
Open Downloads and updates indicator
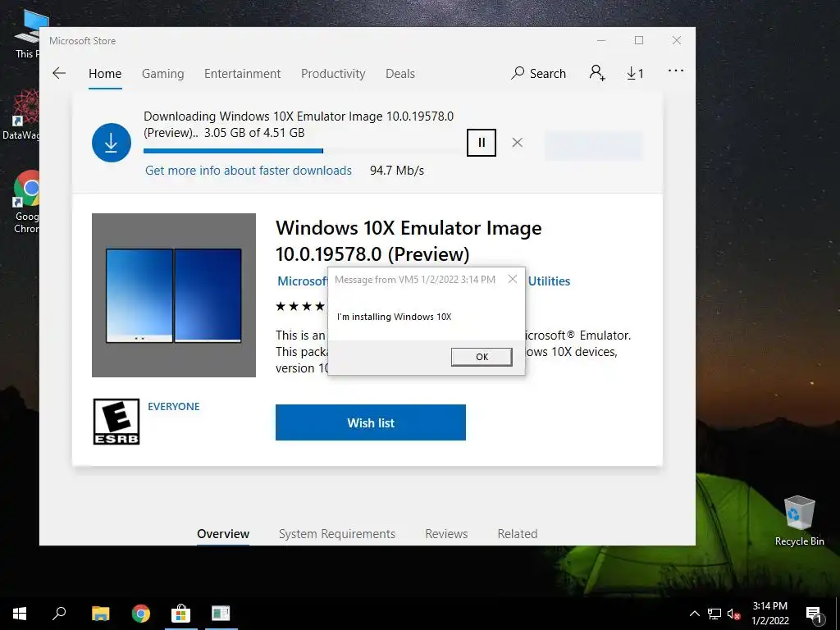635,73
